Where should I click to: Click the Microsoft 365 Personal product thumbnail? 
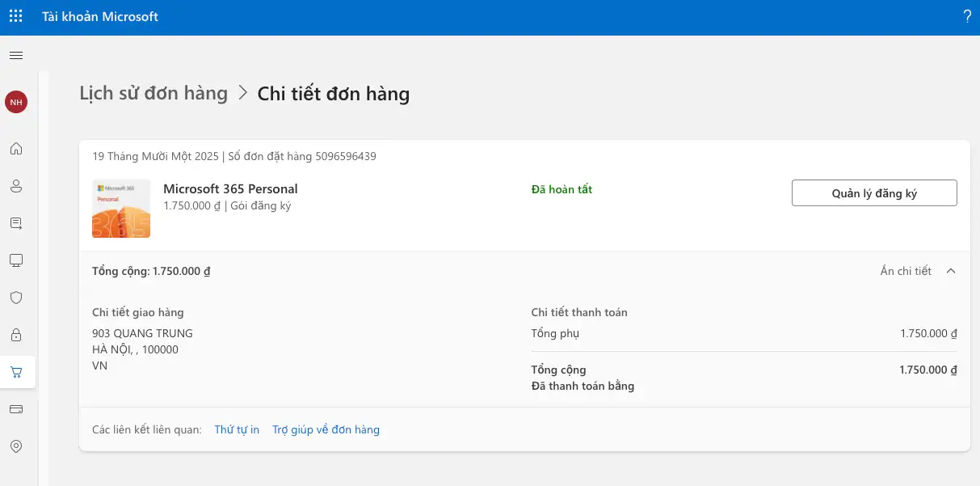[120, 208]
